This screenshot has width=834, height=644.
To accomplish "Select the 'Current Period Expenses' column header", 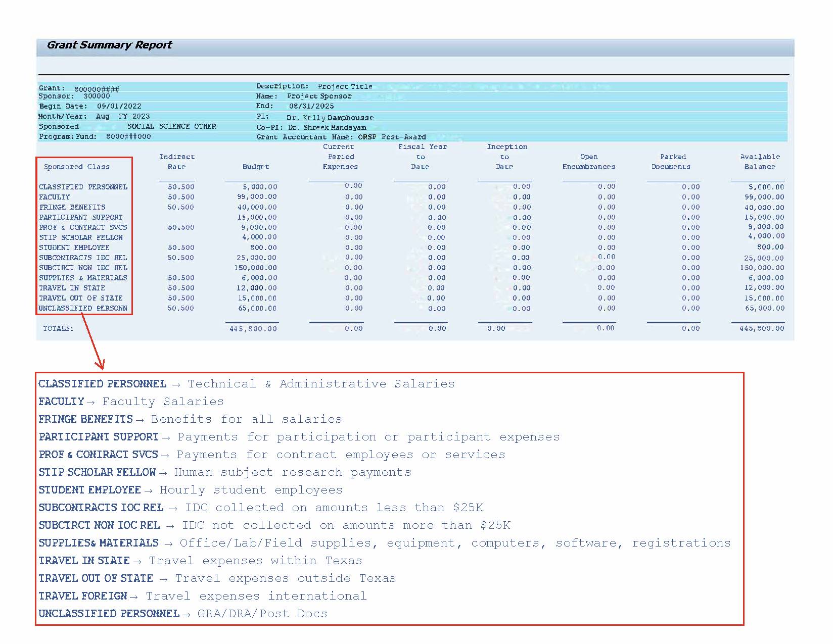I will pyautogui.click(x=340, y=157).
